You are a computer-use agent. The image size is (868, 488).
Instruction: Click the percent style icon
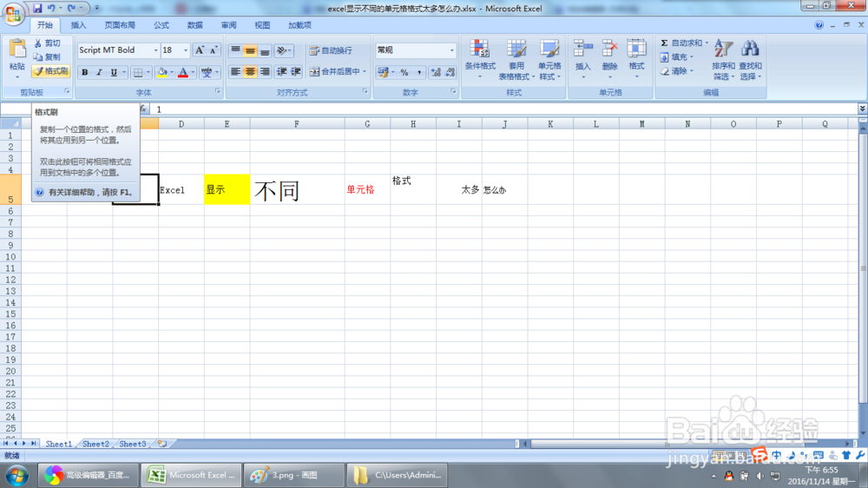pyautogui.click(x=404, y=72)
